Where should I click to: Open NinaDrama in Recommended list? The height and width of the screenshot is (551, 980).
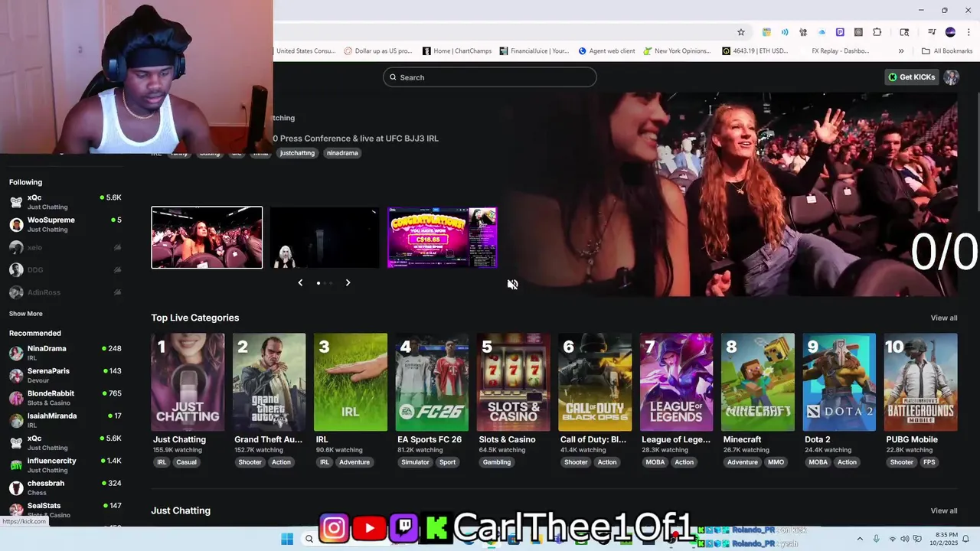[x=65, y=353]
